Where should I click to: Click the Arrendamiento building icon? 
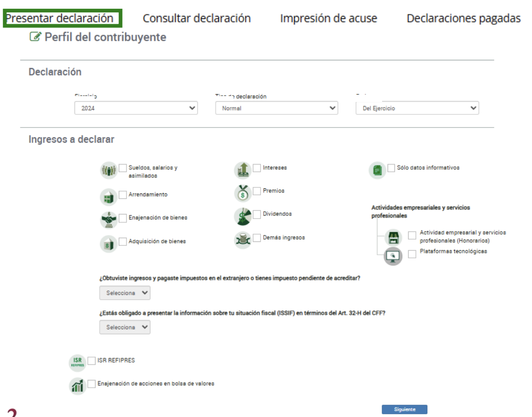click(108, 197)
